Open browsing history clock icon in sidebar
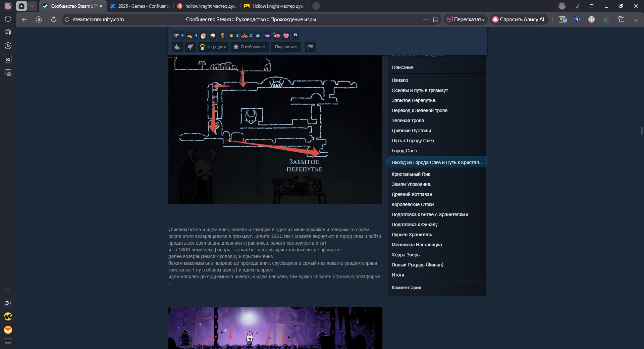This screenshot has height=349, width=644. [8, 19]
